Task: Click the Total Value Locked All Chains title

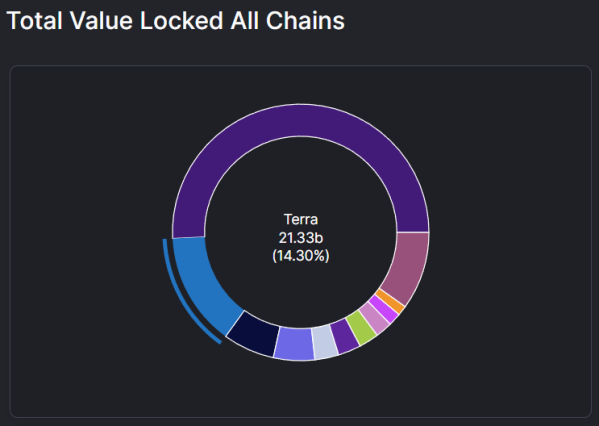Action: tap(176, 20)
